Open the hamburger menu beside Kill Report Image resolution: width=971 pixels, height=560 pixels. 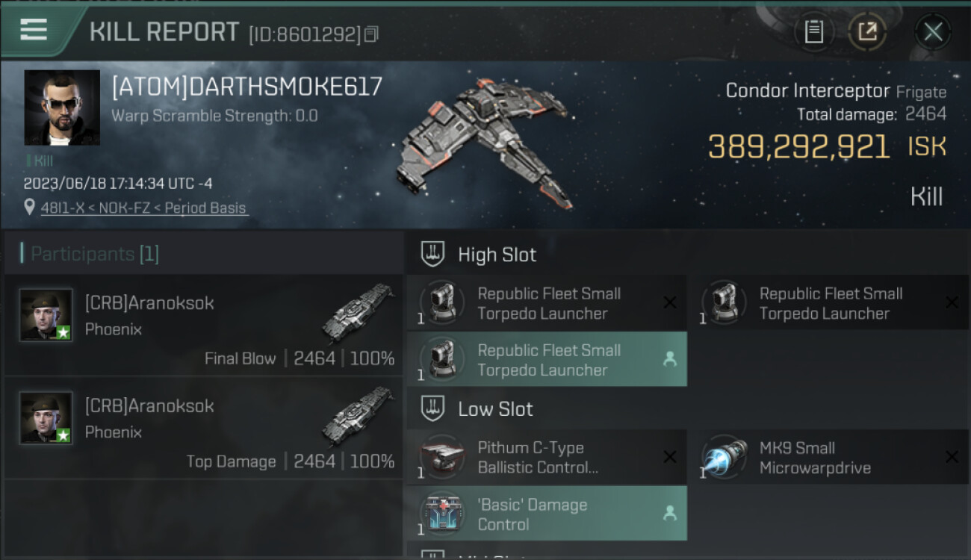(34, 30)
